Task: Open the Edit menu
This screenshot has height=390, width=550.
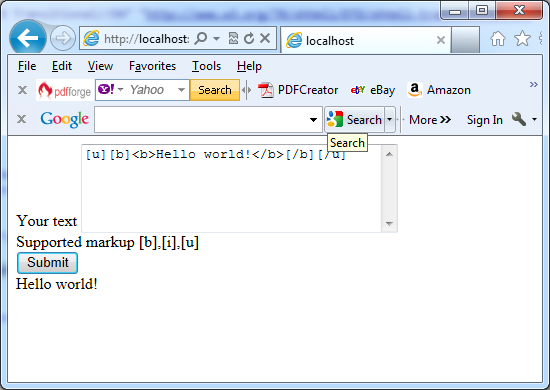Action: [x=62, y=66]
